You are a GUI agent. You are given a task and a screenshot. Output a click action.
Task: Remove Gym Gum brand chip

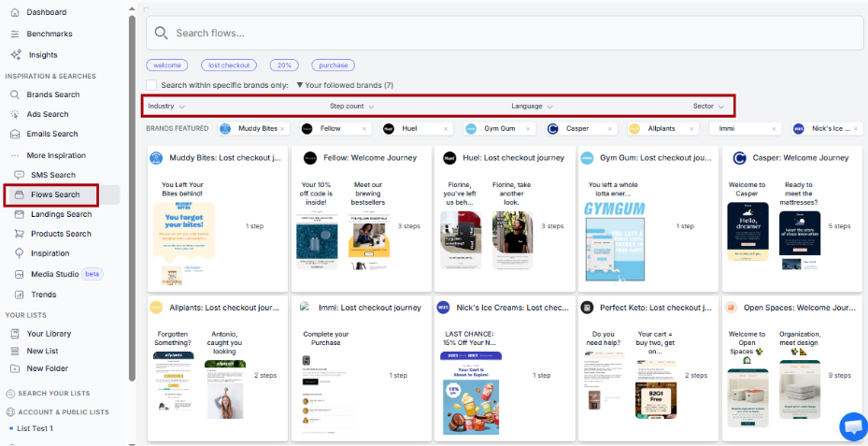tap(528, 128)
